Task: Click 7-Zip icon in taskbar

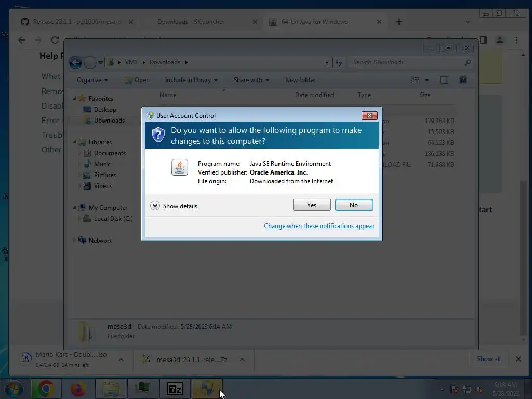Action: click(x=175, y=389)
